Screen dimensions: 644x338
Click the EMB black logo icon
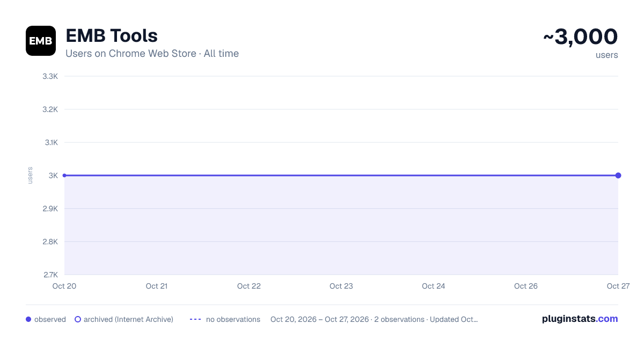(x=41, y=41)
